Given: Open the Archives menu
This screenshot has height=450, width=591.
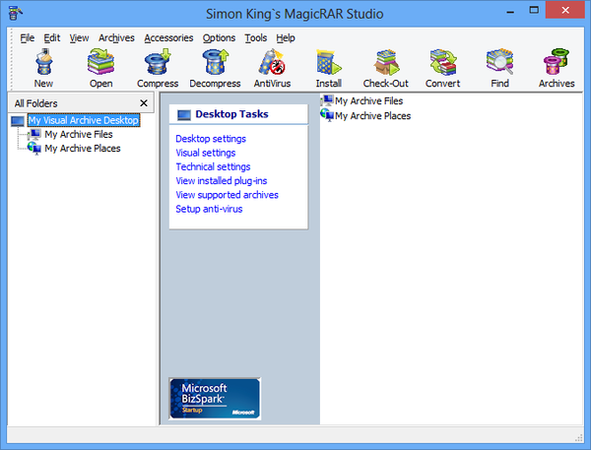Looking at the screenshot, I should tap(116, 38).
